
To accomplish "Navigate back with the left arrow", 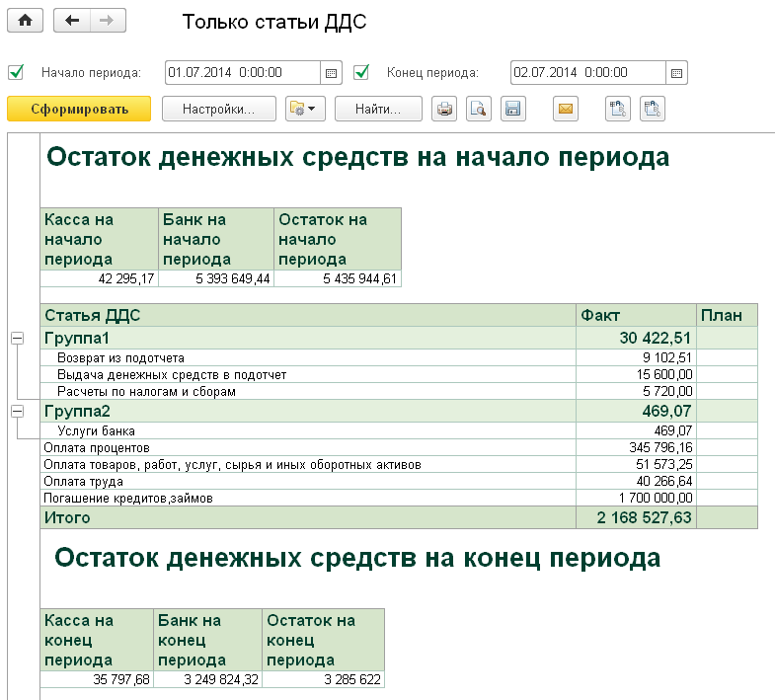I will (x=72, y=21).
